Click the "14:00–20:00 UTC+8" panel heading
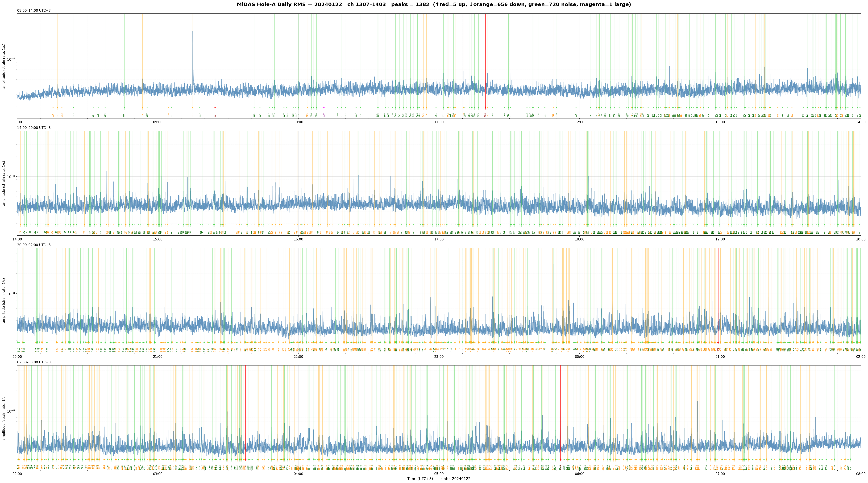Image resolution: width=868 pixels, height=483 pixels. click(34, 128)
